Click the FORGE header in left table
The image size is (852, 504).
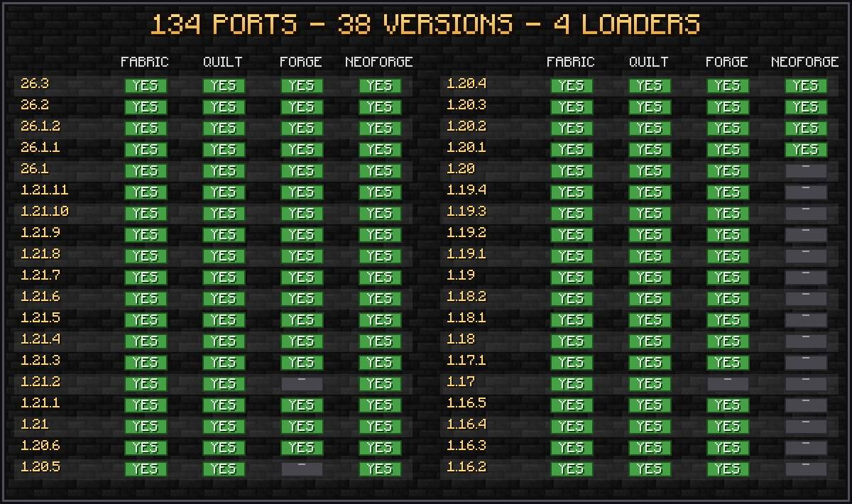[x=301, y=62]
